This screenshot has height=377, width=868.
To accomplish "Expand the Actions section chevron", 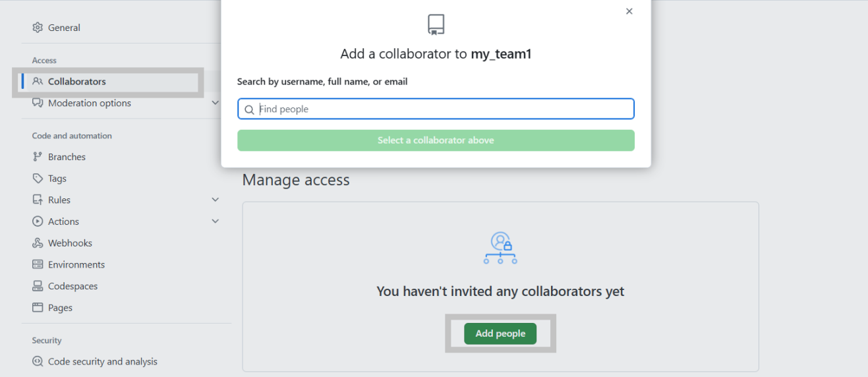I will pos(215,221).
